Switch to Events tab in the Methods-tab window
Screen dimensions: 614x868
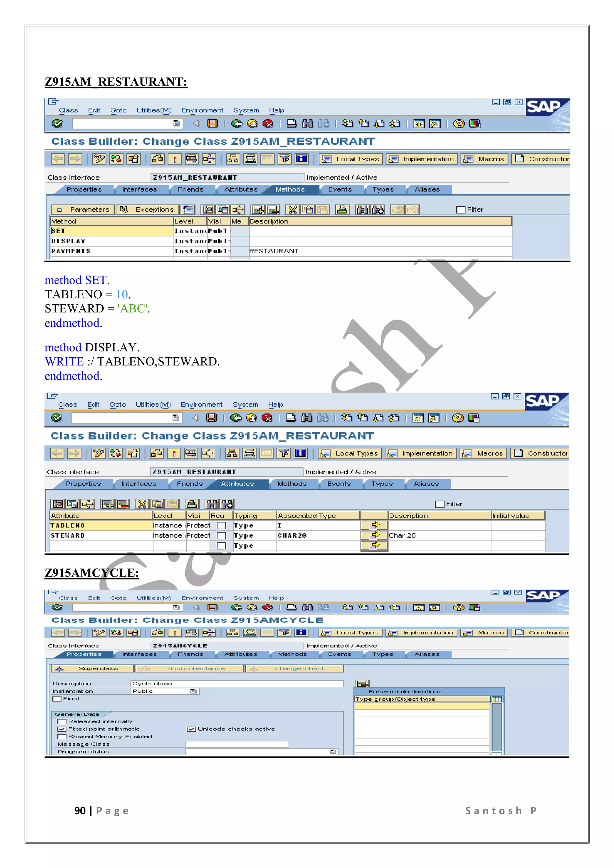[340, 189]
